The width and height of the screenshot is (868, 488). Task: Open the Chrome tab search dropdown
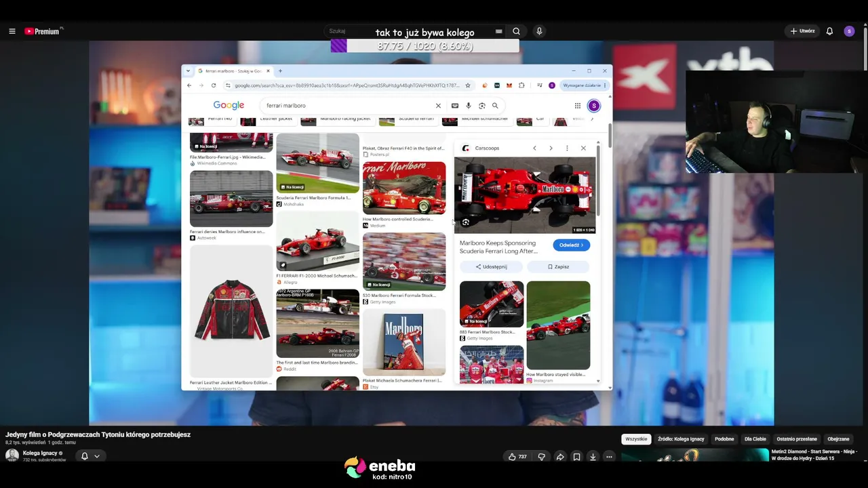coord(188,71)
